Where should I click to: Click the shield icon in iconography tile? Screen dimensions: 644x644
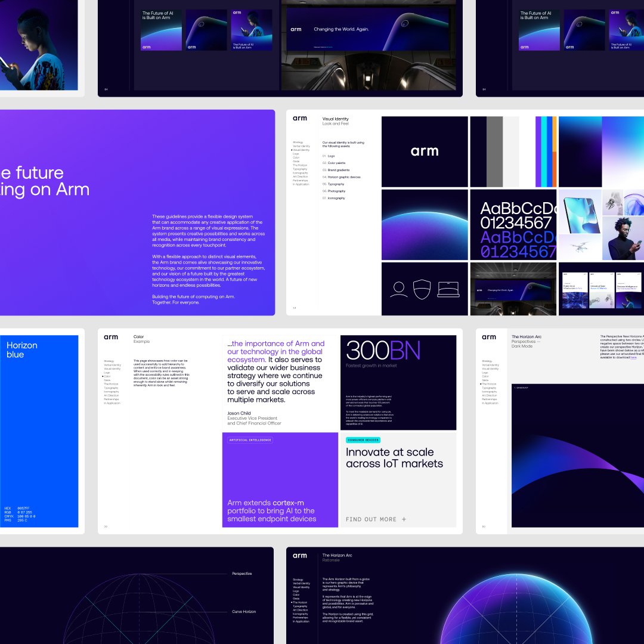pos(422,289)
